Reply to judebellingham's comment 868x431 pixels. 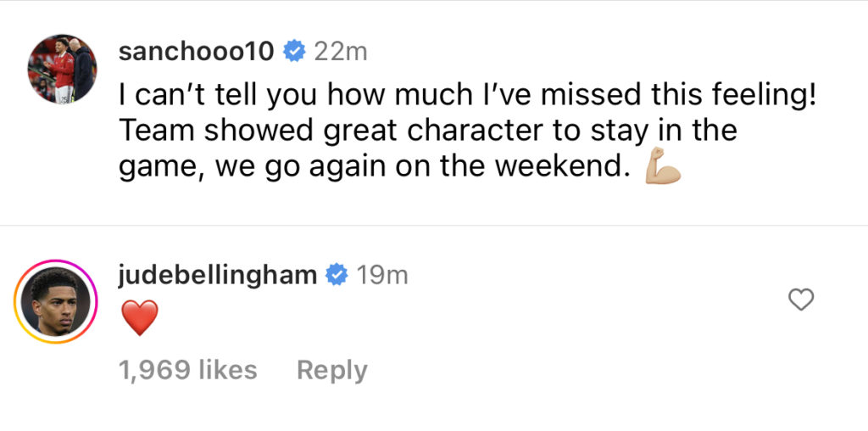[x=332, y=371]
